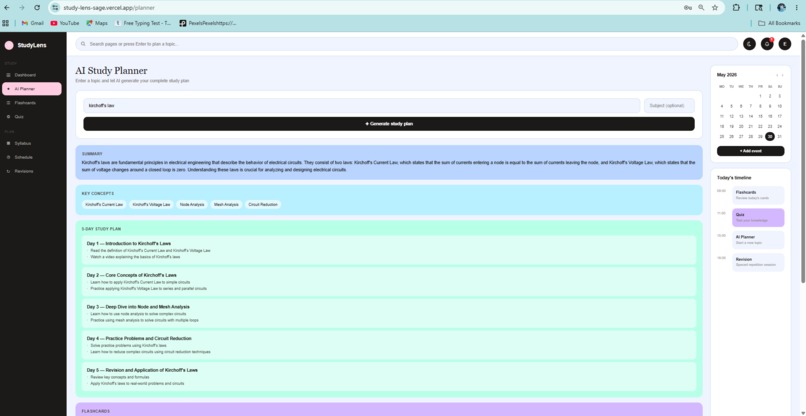This screenshot has width=806, height=416.
Task: Open the Chrome three-dot menu
Action: pos(796,8)
